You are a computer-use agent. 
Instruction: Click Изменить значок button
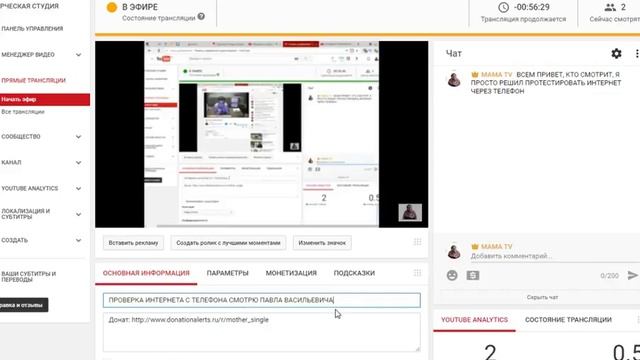322,243
